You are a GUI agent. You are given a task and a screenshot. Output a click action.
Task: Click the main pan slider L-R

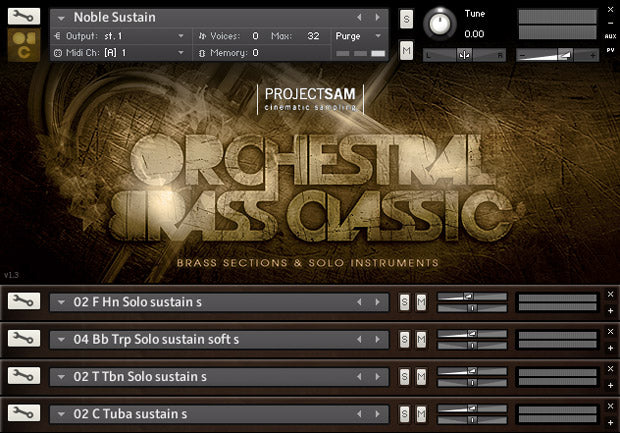pos(464,55)
